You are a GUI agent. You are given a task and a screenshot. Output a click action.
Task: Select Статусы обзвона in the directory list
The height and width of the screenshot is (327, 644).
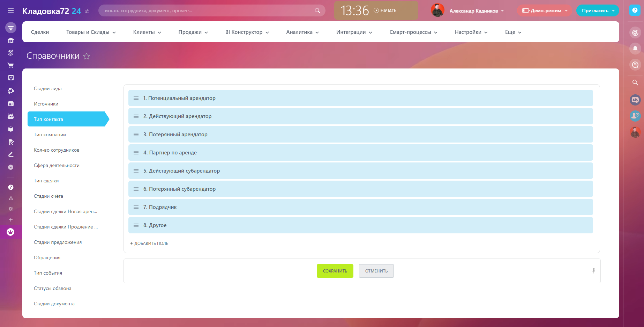(x=53, y=288)
